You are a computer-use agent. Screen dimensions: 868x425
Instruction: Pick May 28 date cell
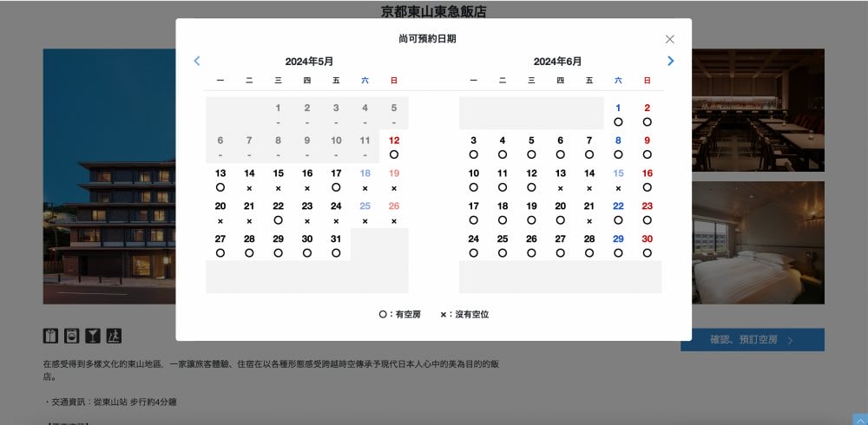click(x=249, y=245)
